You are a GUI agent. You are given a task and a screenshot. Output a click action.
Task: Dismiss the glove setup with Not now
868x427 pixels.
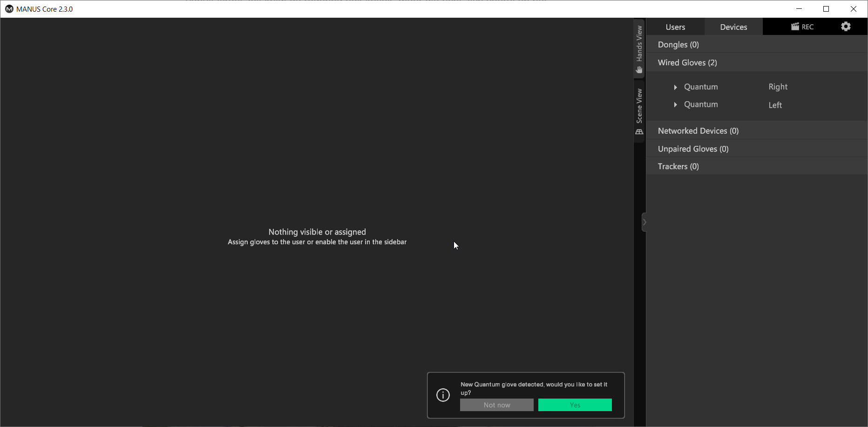tap(496, 405)
